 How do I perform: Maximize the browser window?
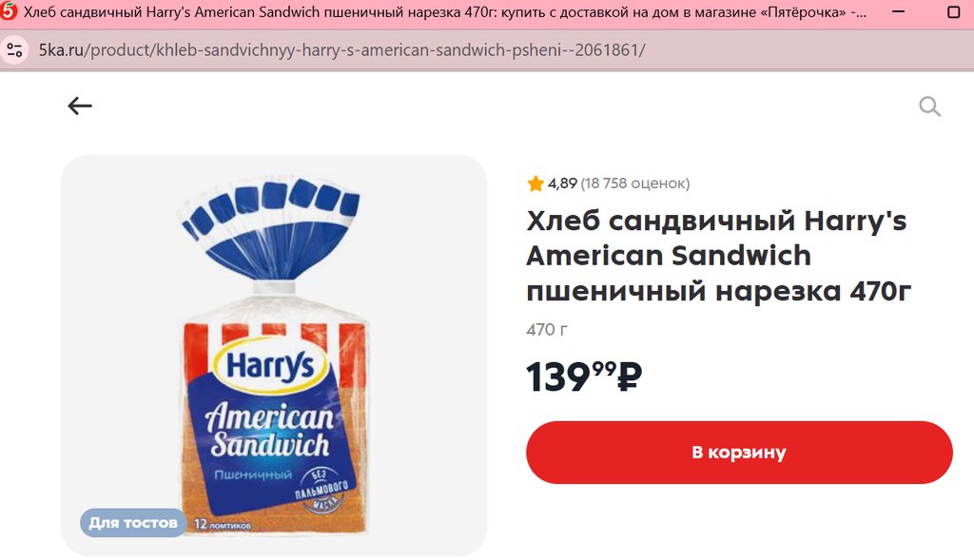pos(953,11)
